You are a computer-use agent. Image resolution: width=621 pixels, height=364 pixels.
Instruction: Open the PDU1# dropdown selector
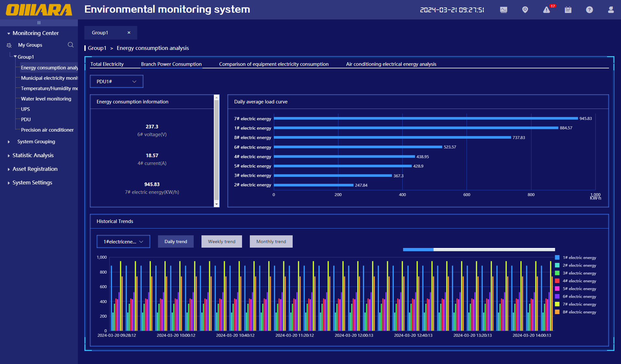116,82
